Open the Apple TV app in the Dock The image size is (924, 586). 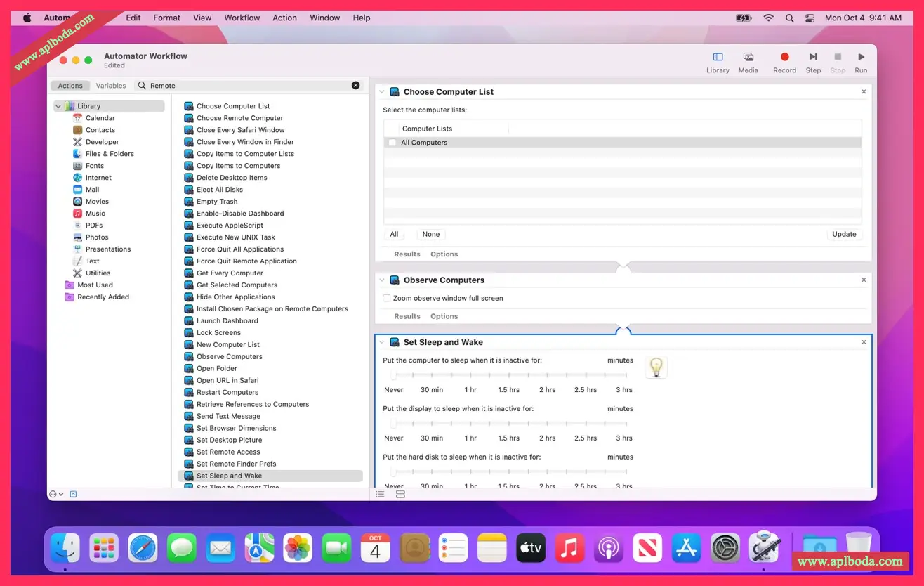531,548
